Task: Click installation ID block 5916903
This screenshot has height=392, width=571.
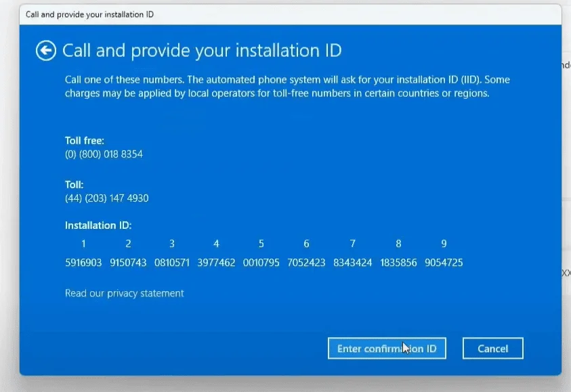Action: (x=83, y=263)
